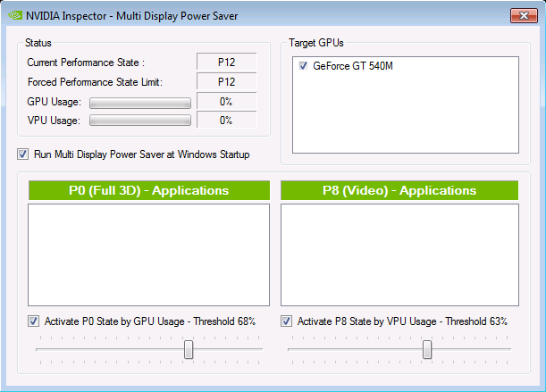
Task: Click the Forced Performance State Limit P12 field
Action: pyautogui.click(x=227, y=82)
